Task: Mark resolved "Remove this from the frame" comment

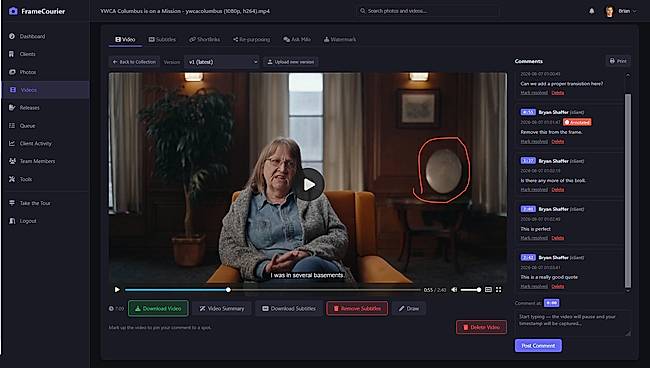Action: tap(534, 141)
